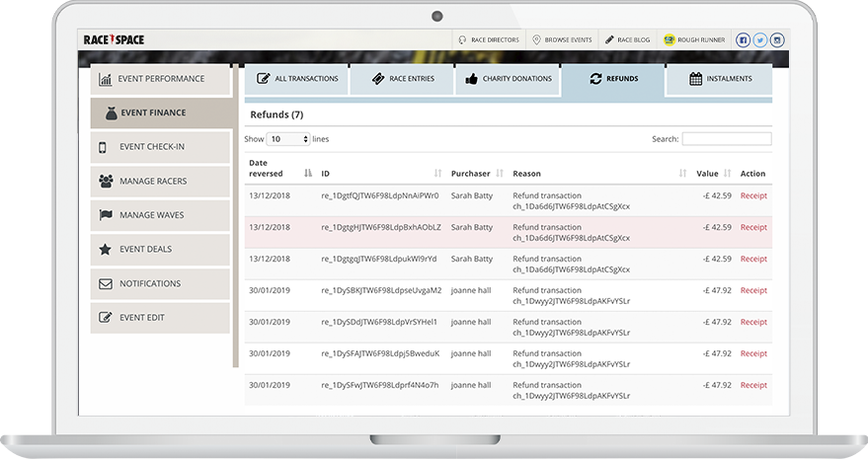Open Receipt for first Sarah Batty refund
Screen dimensions: 868x459
click(753, 195)
